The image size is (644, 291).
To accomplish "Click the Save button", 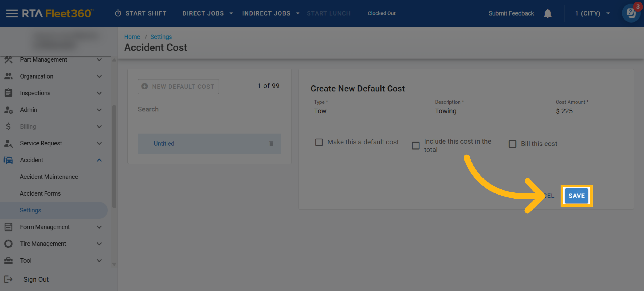I will point(576,196).
